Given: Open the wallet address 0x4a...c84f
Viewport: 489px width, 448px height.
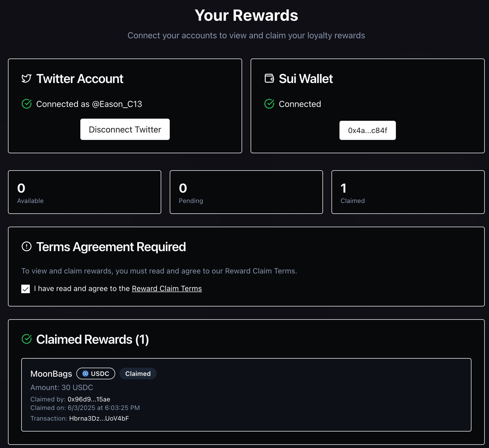Looking at the screenshot, I should 367,130.
